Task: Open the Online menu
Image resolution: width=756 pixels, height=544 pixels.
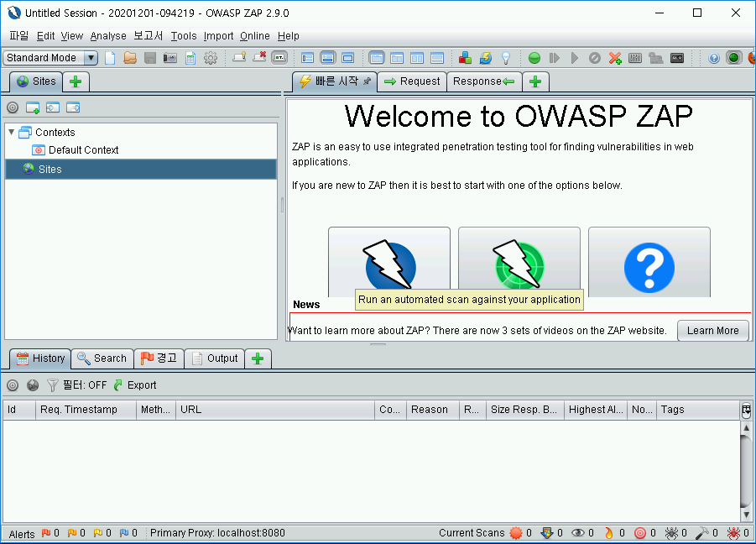Action: tap(254, 36)
